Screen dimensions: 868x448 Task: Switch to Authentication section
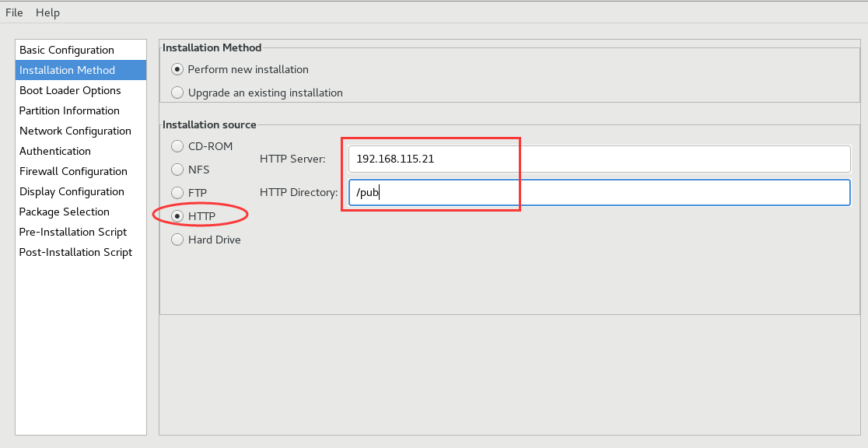click(x=81, y=151)
